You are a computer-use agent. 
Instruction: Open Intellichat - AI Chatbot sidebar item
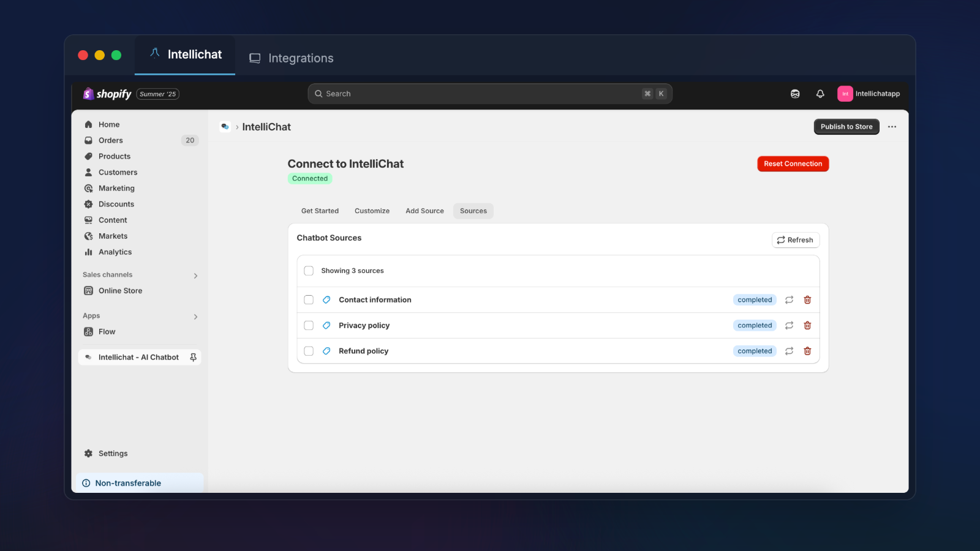pos(140,358)
